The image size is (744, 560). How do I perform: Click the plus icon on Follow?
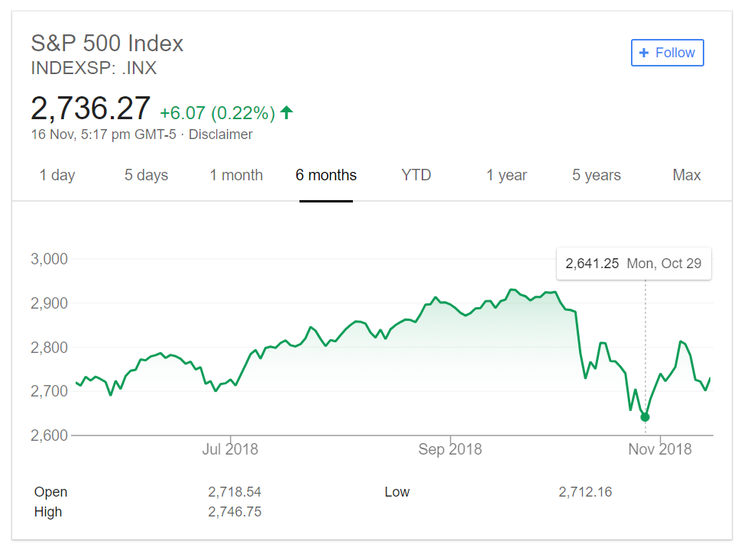coord(644,53)
